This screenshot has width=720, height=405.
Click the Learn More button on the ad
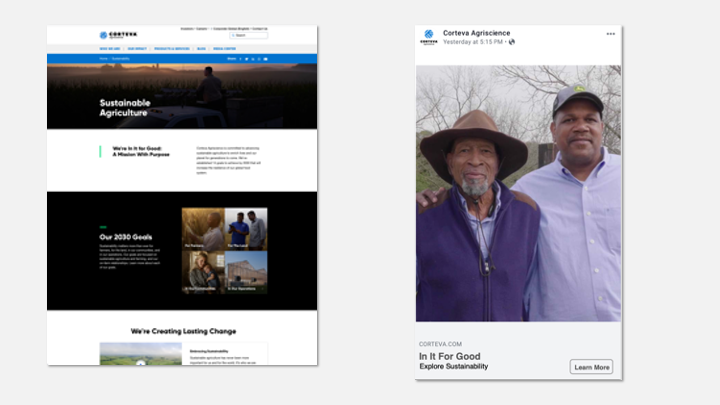pyautogui.click(x=591, y=367)
